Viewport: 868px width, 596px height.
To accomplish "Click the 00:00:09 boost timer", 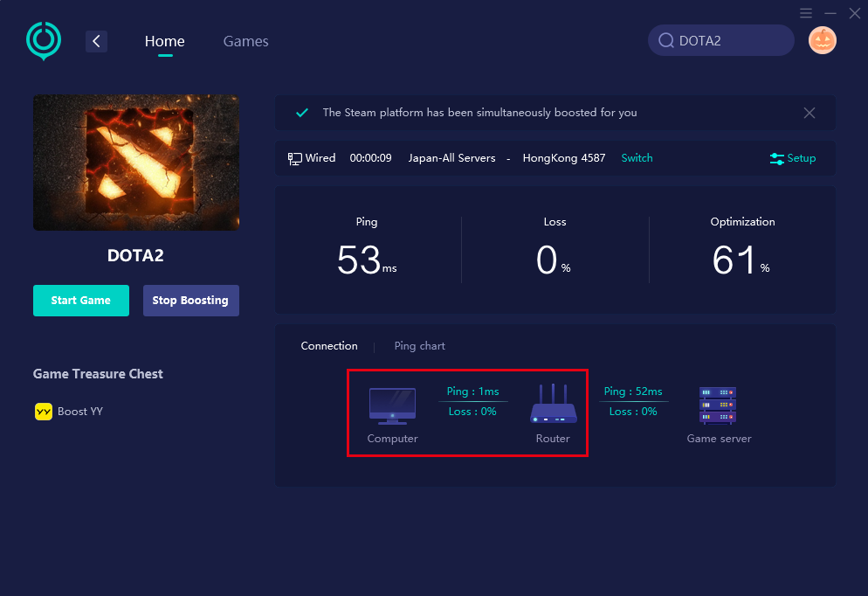I will click(370, 158).
